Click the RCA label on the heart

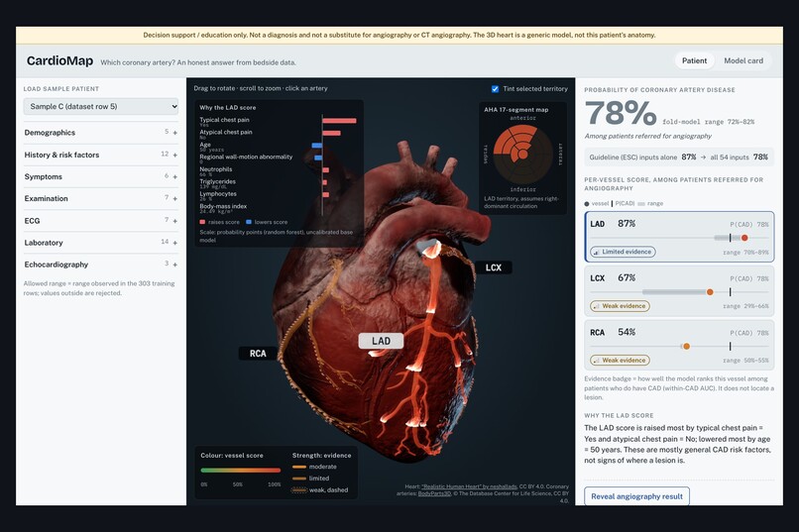(258, 354)
